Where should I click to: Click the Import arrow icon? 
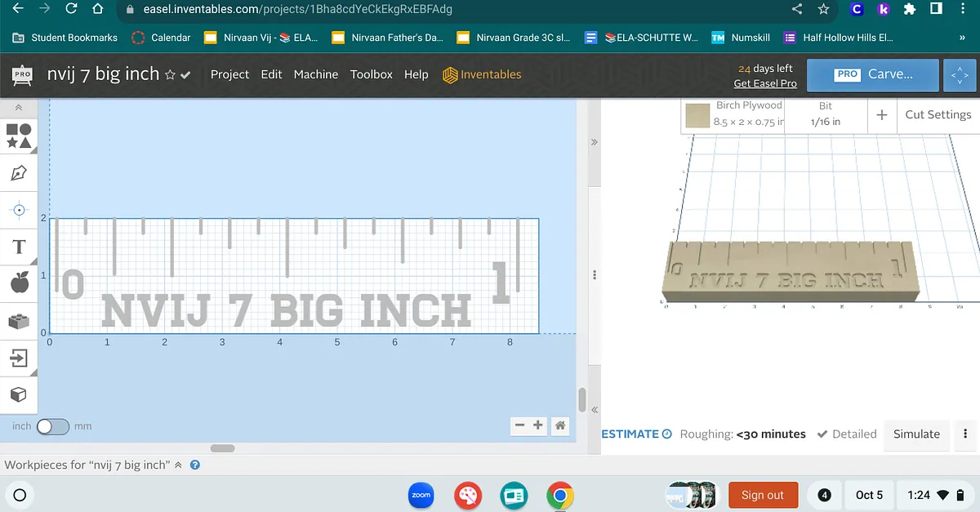click(x=19, y=358)
